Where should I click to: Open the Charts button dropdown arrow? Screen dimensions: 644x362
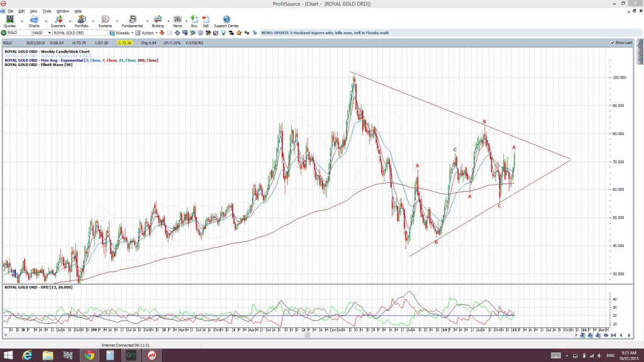(45, 21)
